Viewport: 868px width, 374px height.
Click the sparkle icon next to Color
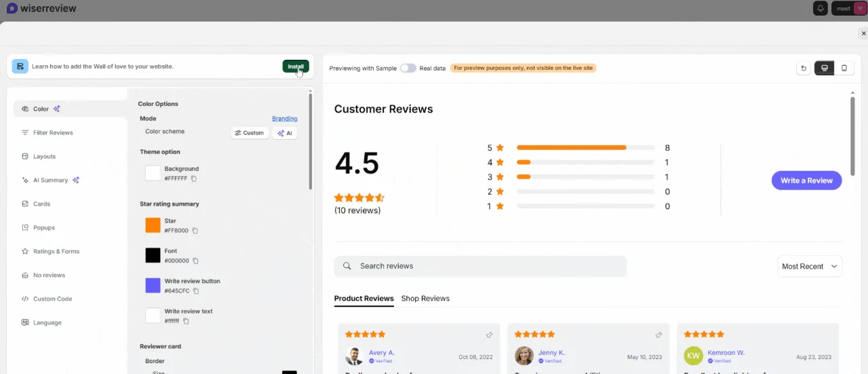tap(57, 109)
